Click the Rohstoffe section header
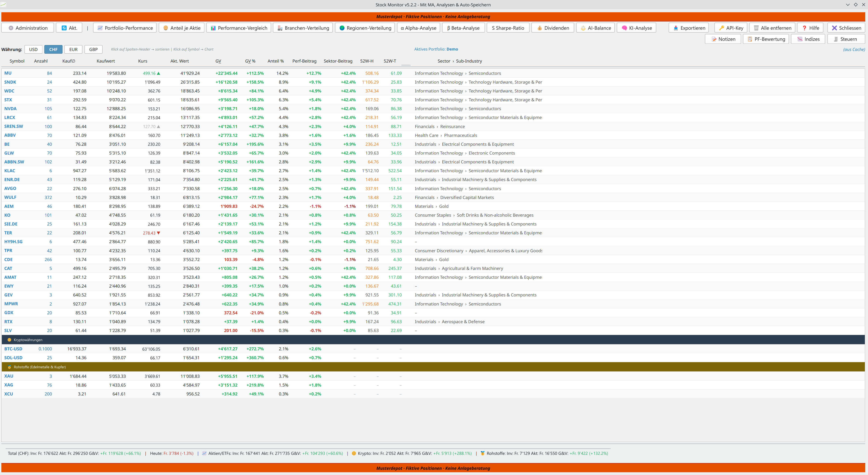This screenshot has width=868, height=475. [433, 367]
